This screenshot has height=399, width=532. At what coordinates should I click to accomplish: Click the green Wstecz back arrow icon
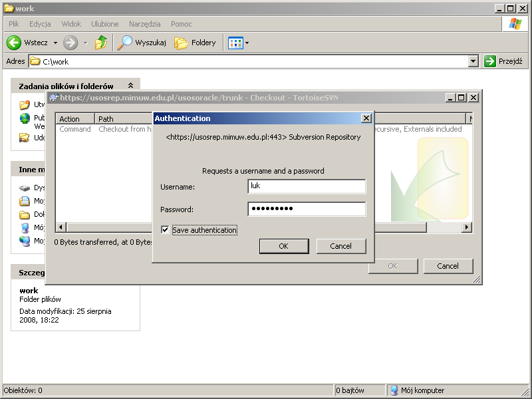pos(14,43)
